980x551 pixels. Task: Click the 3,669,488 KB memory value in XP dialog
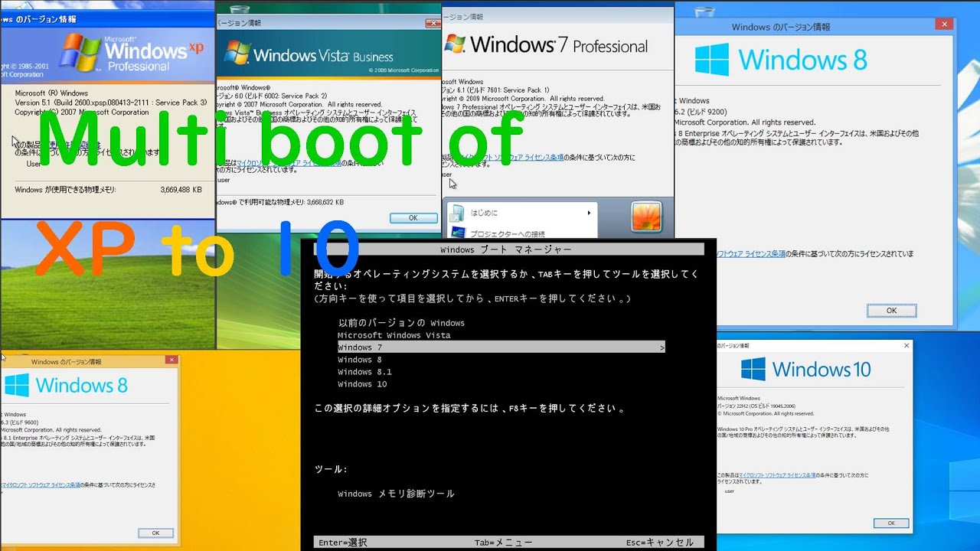pyautogui.click(x=181, y=189)
